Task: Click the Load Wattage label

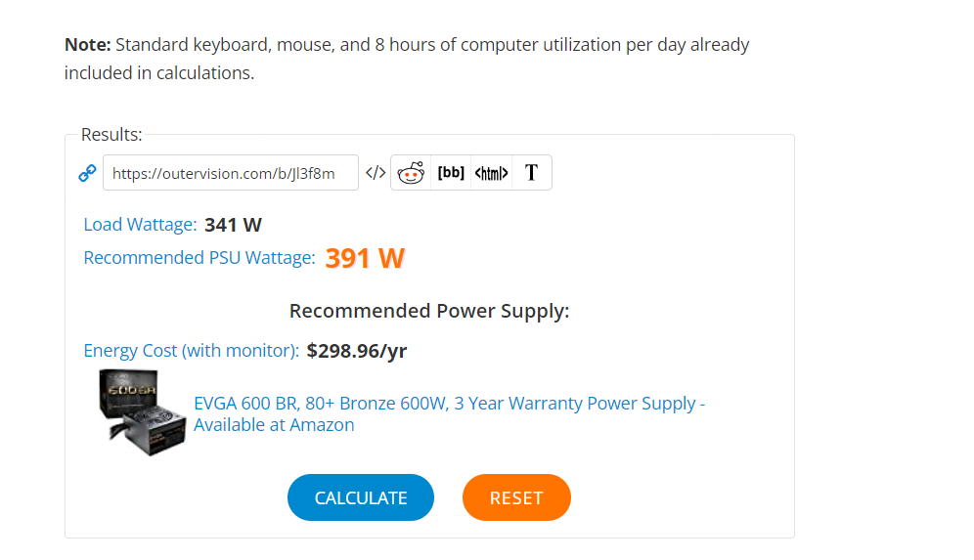Action: (140, 224)
